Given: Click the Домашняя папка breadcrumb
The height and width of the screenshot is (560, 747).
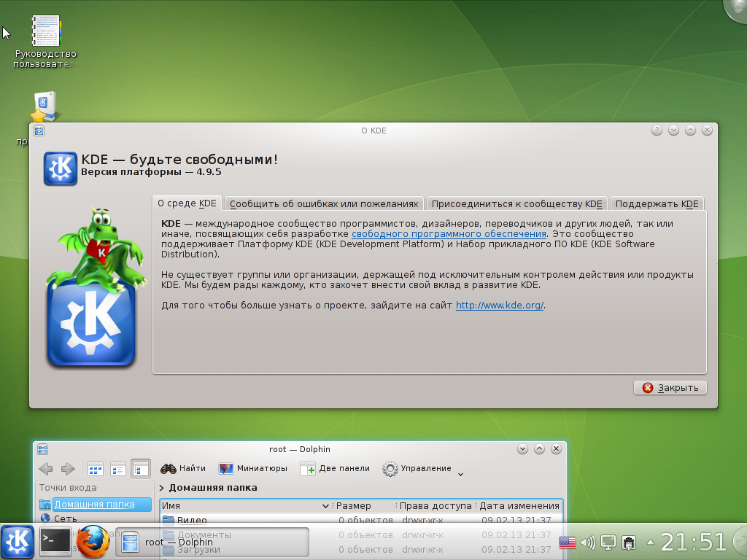Looking at the screenshot, I should (x=213, y=488).
